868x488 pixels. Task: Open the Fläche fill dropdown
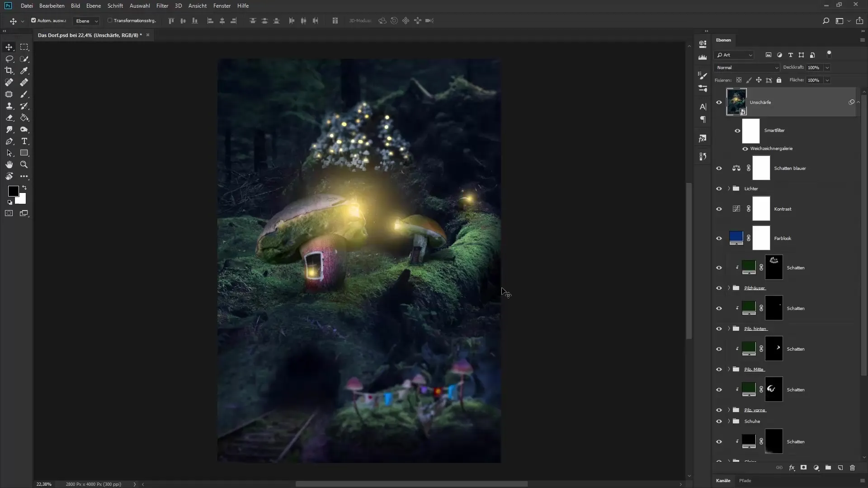point(827,80)
